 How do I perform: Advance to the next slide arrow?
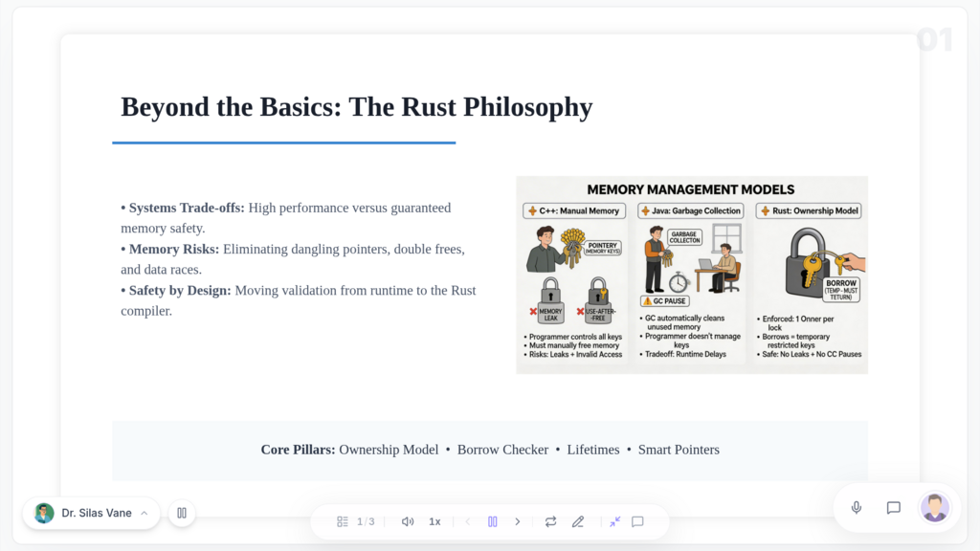point(518,521)
